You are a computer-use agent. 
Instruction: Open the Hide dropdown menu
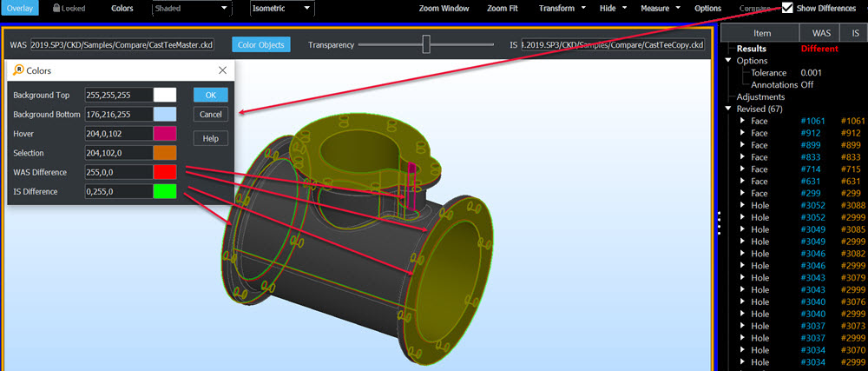pyautogui.click(x=614, y=9)
